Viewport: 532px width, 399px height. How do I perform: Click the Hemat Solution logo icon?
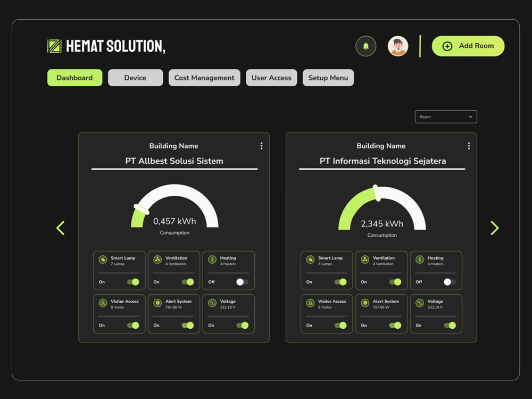[54, 46]
